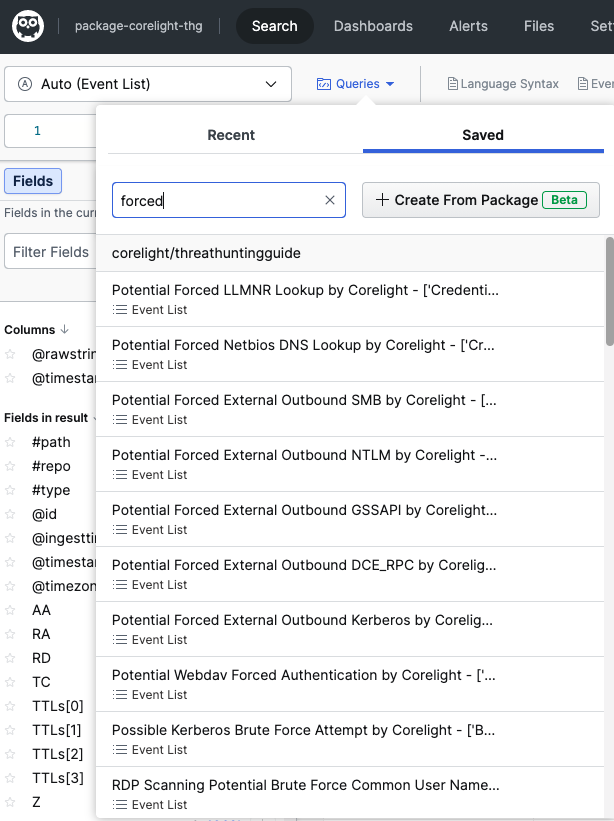
Task: Click Event List icon under Outbound DCE_RPC query
Action: (120, 584)
